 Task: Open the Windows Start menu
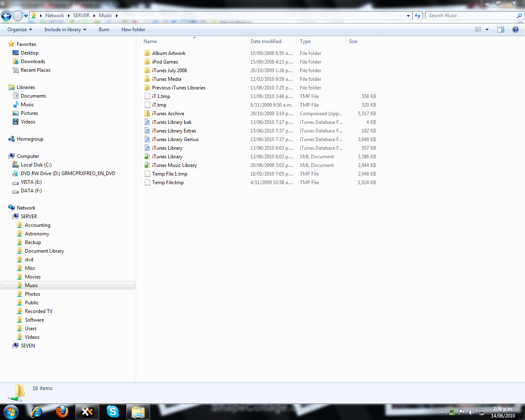click(x=11, y=411)
